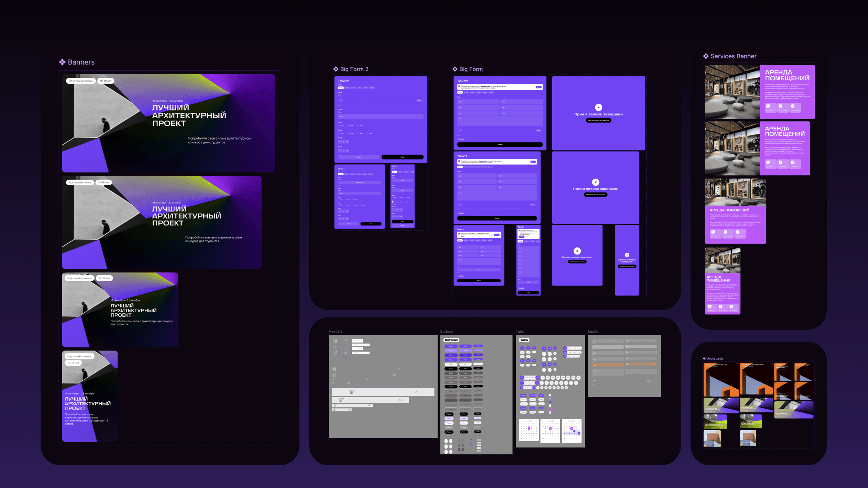Click full-width text input in large Big Form 2

380,117
